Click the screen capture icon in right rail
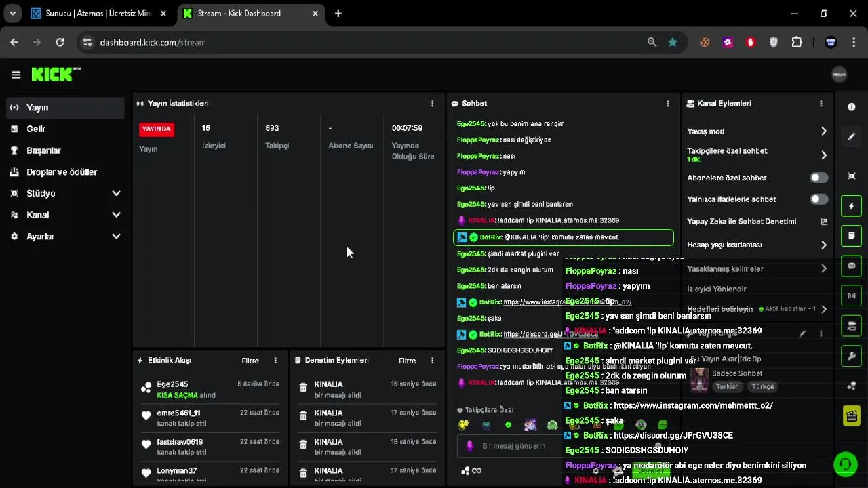The width and height of the screenshot is (868, 488). (852, 176)
